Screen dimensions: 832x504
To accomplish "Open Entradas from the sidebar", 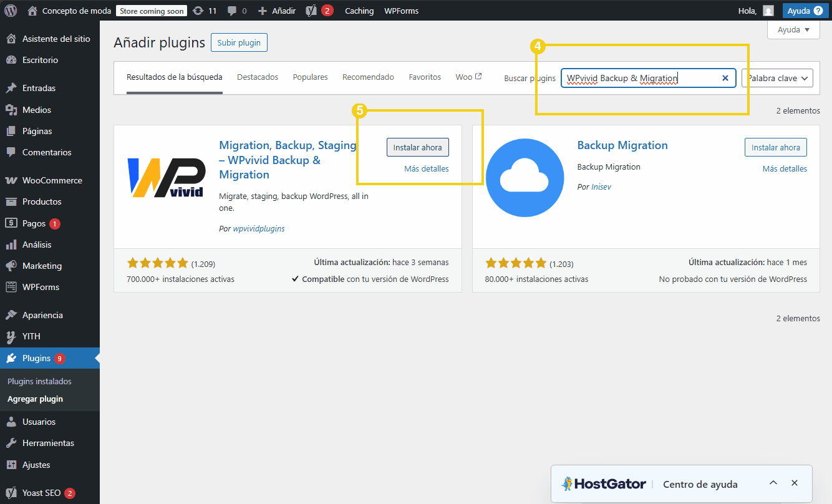I will tap(50, 88).
